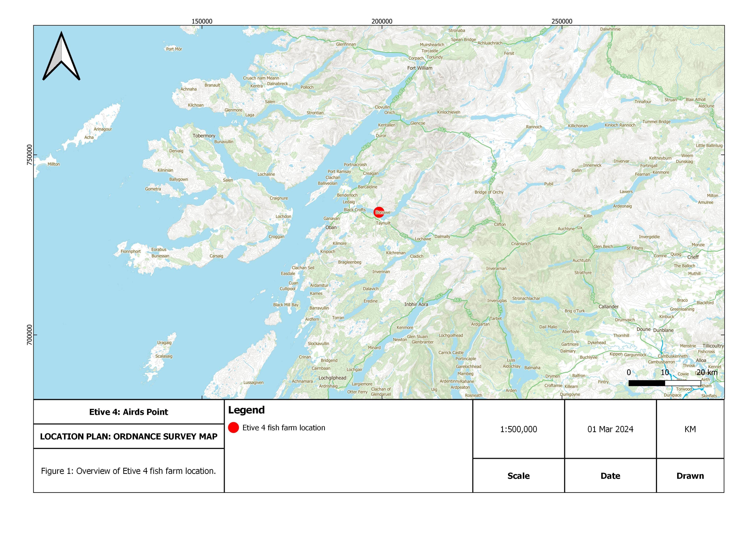Screen dimensions: 756x535
Task: Click the 'Glencoe' place label
Action: [418, 123]
